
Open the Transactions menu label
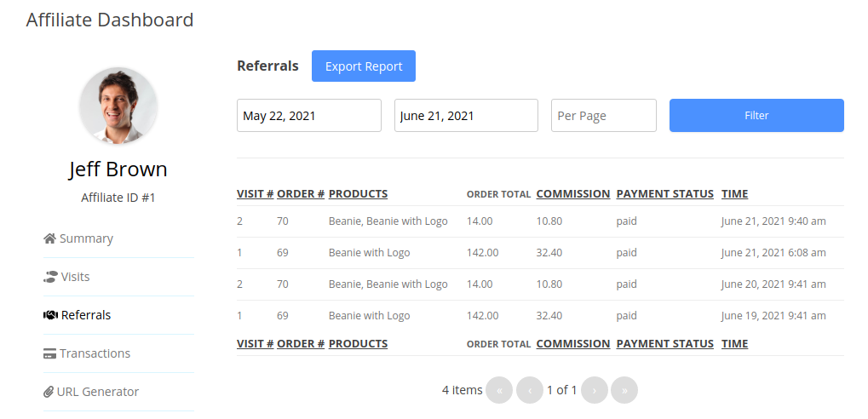pyautogui.click(x=95, y=353)
